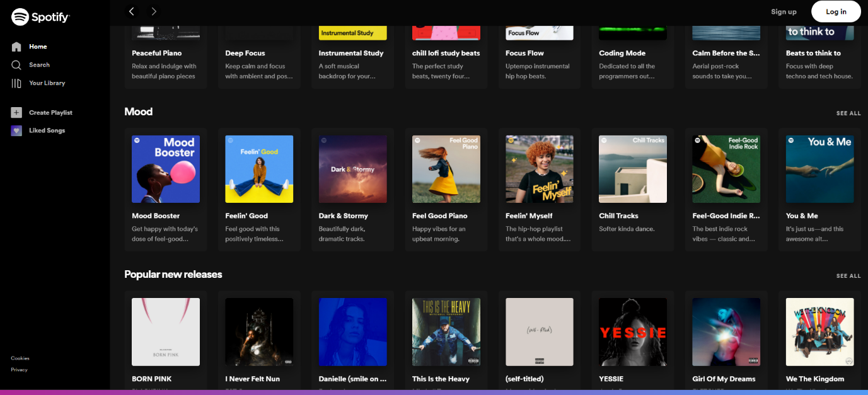Open the Feel-Good Indie Rock cover
The height and width of the screenshot is (395, 868).
(726, 169)
